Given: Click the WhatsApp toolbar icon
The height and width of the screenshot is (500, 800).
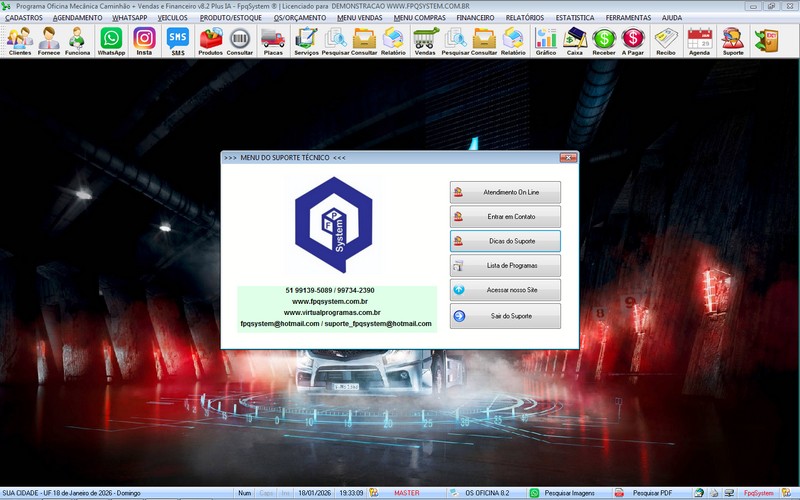Looking at the screenshot, I should point(111,41).
